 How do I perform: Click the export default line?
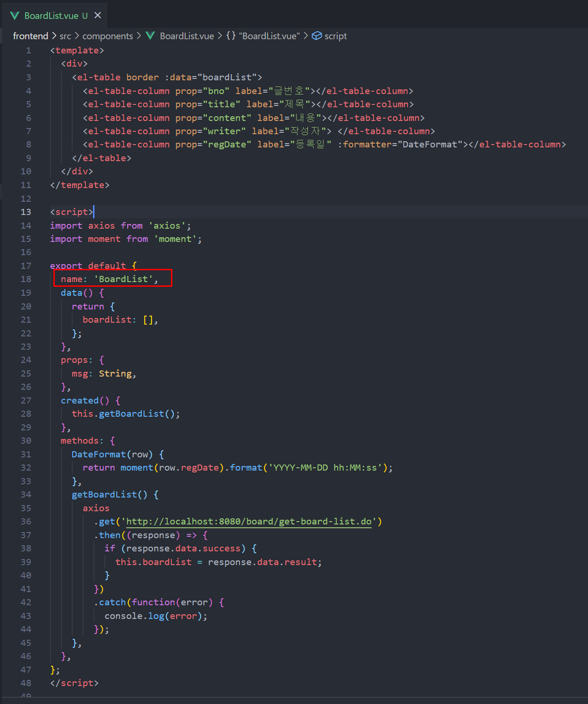94,266
